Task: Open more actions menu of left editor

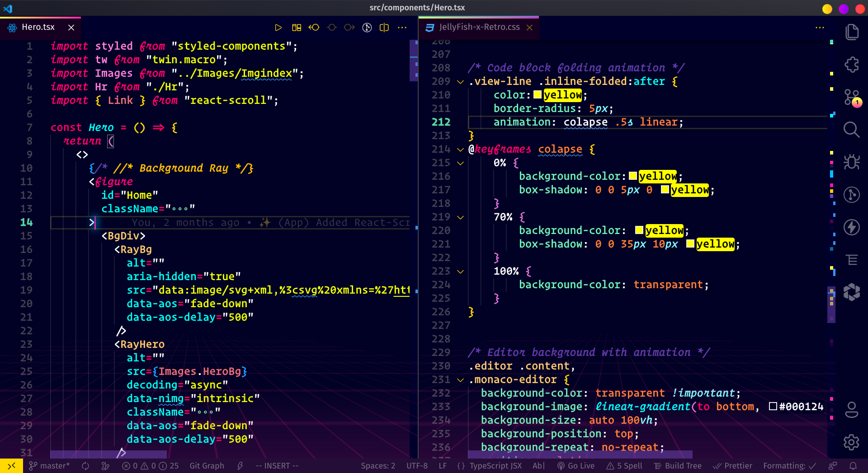Action: (402, 28)
